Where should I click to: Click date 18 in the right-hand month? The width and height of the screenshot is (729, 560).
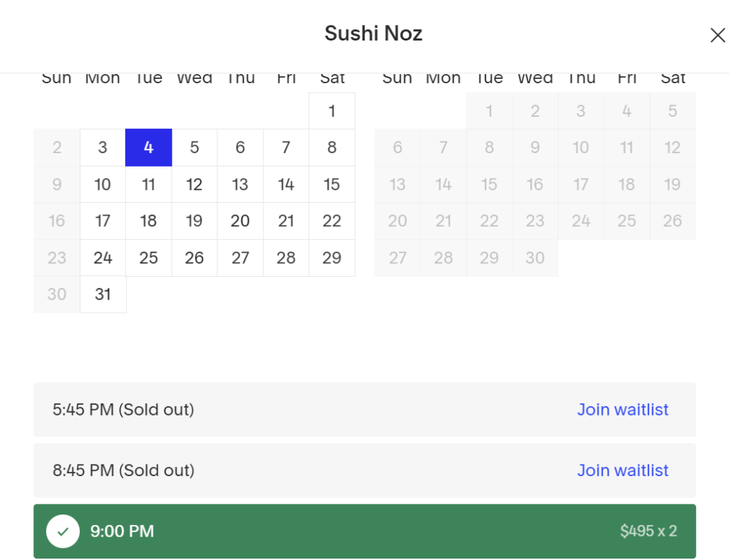pyautogui.click(x=626, y=184)
